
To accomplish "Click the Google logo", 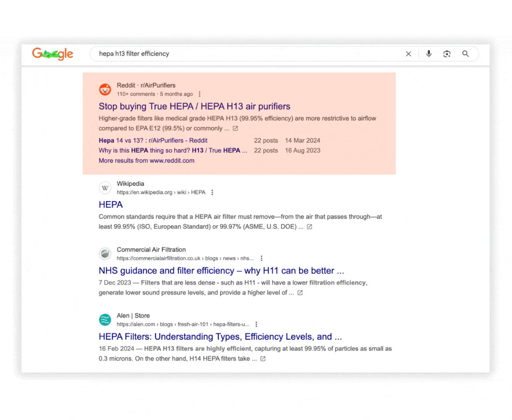I will [x=52, y=54].
